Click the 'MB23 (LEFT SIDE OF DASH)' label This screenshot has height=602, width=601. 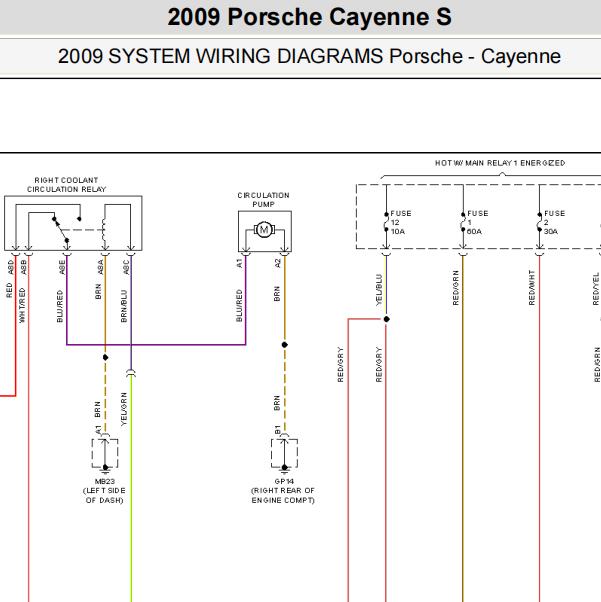pos(104,491)
